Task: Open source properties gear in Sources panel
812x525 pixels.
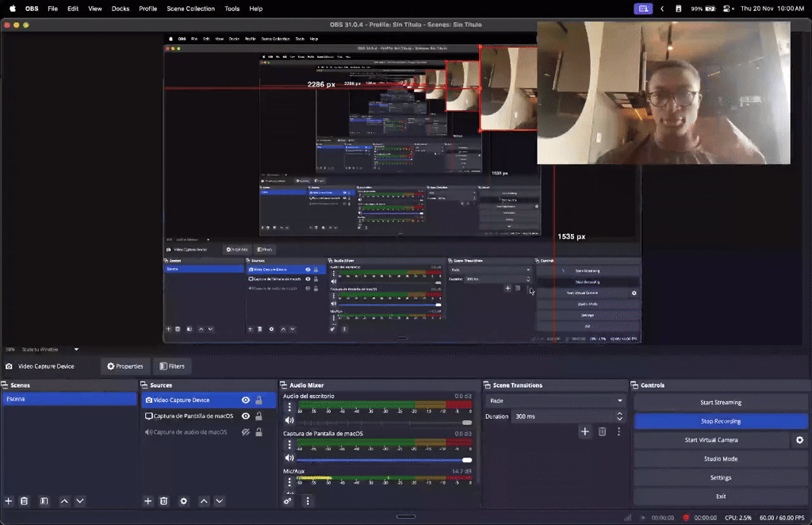Action: pyautogui.click(x=183, y=500)
